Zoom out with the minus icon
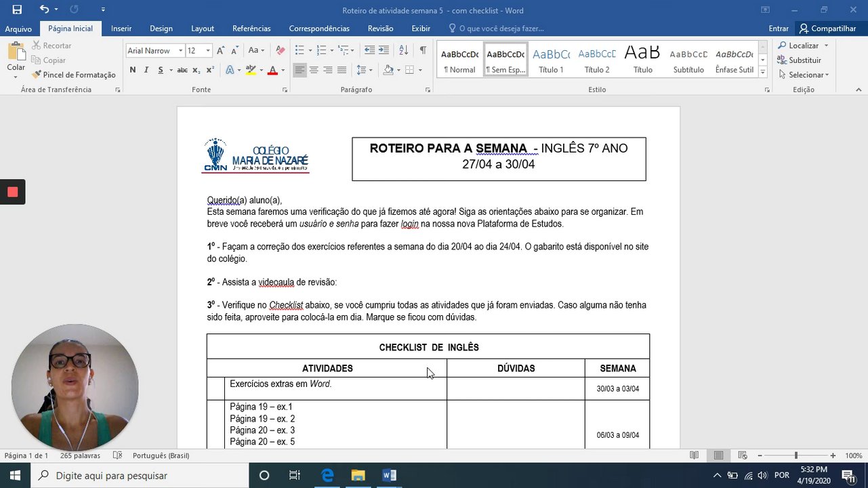Screen dimensions: 868x488 (x=760, y=455)
